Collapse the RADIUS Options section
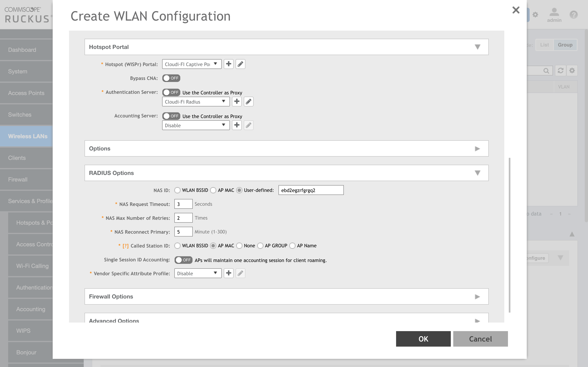Screen dimensions: 588x367 pyautogui.click(x=478, y=173)
